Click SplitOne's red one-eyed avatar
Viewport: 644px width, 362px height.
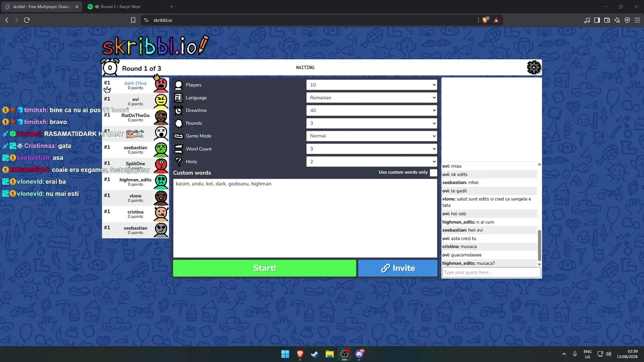point(161,166)
